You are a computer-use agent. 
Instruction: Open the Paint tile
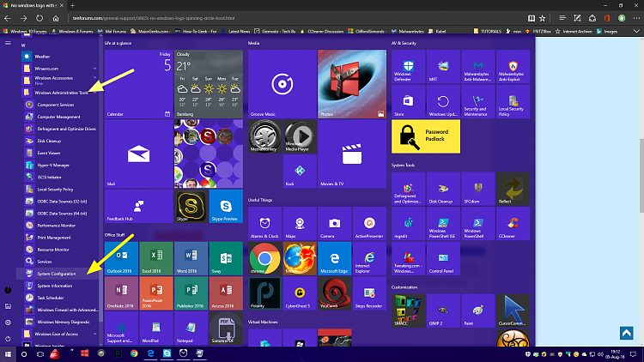click(478, 311)
